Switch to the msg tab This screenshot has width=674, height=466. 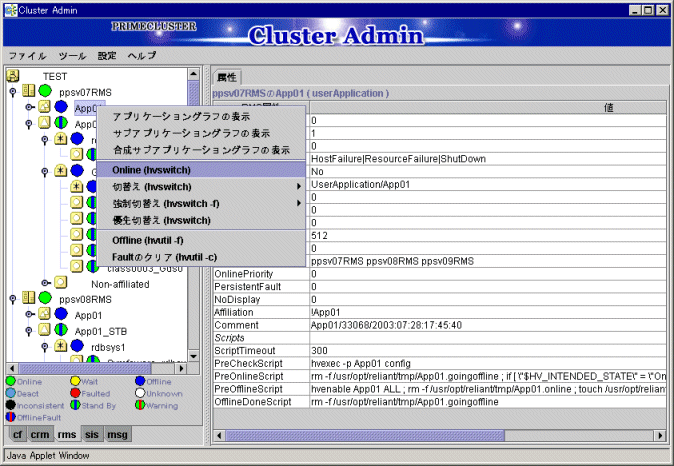click(x=117, y=434)
